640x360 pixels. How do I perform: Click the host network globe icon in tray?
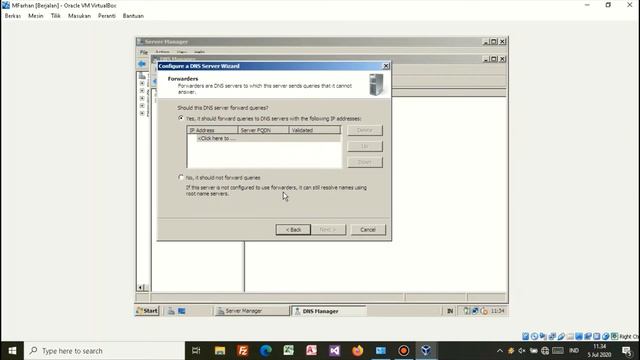pyautogui.click(x=545, y=351)
